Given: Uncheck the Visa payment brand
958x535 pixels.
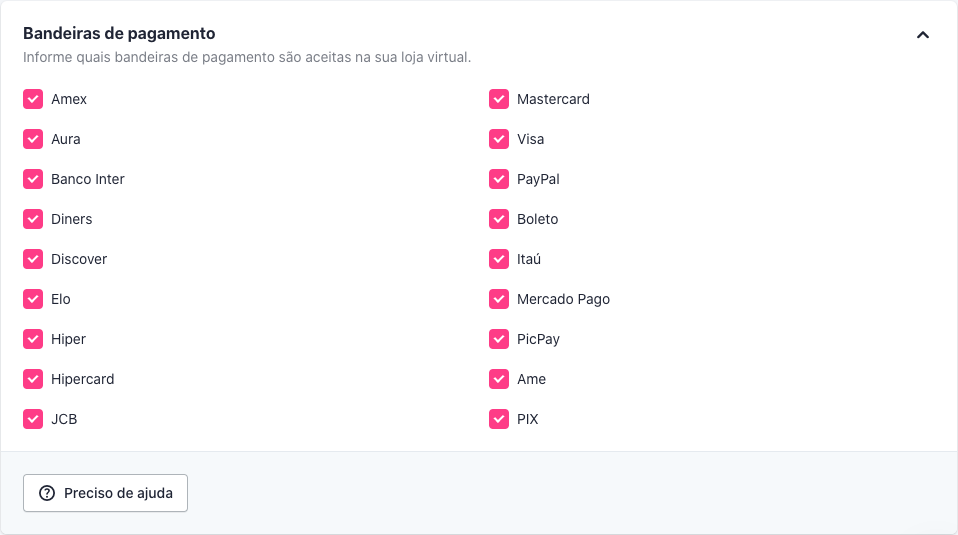Looking at the screenshot, I should click(499, 139).
